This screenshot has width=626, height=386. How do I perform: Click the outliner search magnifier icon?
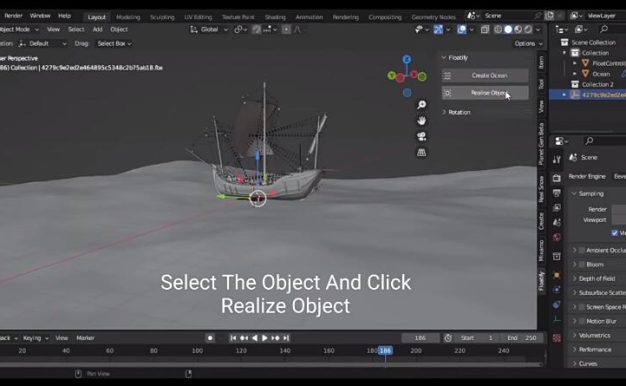pos(604,29)
